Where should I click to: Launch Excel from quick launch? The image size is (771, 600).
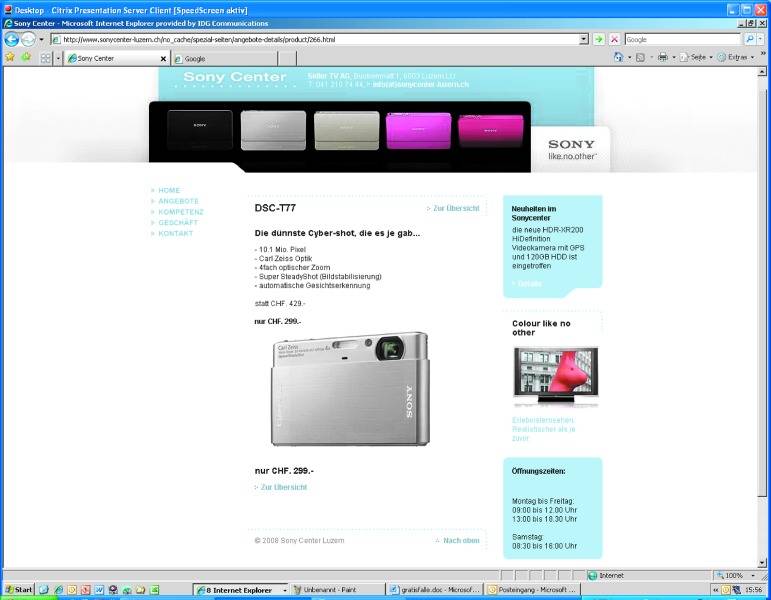(x=154, y=590)
